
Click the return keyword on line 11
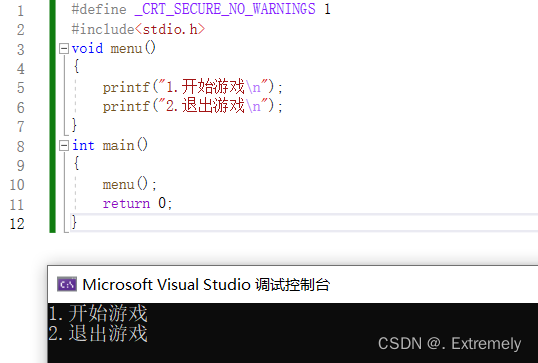[126, 204]
